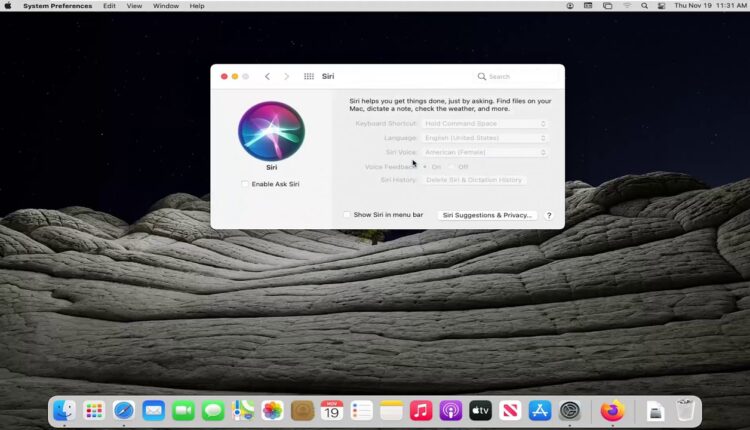The width and height of the screenshot is (750, 430).
Task: Click the magnifier icon in the search field
Action: [482, 77]
